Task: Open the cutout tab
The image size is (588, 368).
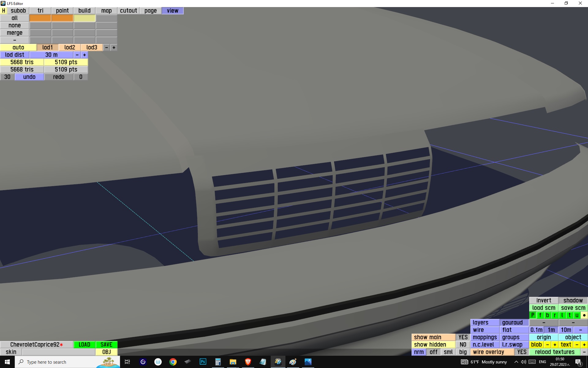Action: tap(128, 11)
